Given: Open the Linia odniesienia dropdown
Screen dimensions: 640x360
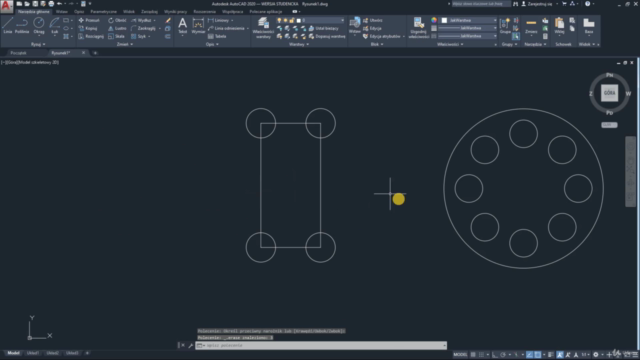Looking at the screenshot, I should coord(248,28).
